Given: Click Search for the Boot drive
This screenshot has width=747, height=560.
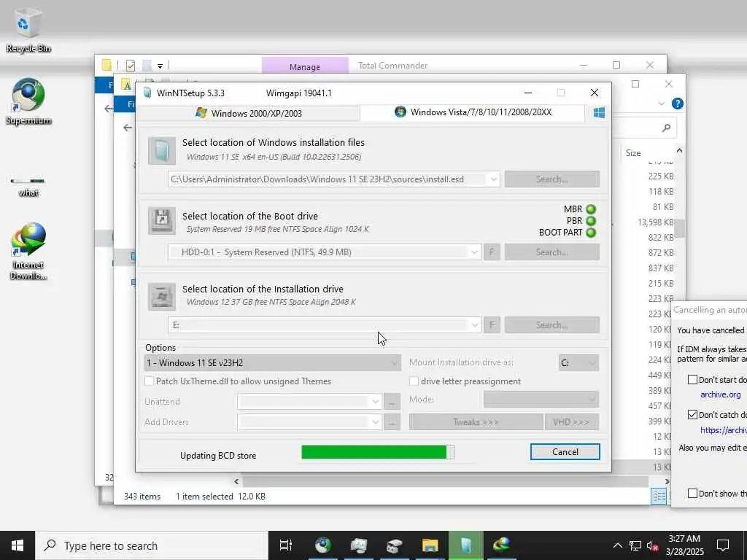Looking at the screenshot, I should pyautogui.click(x=552, y=252).
